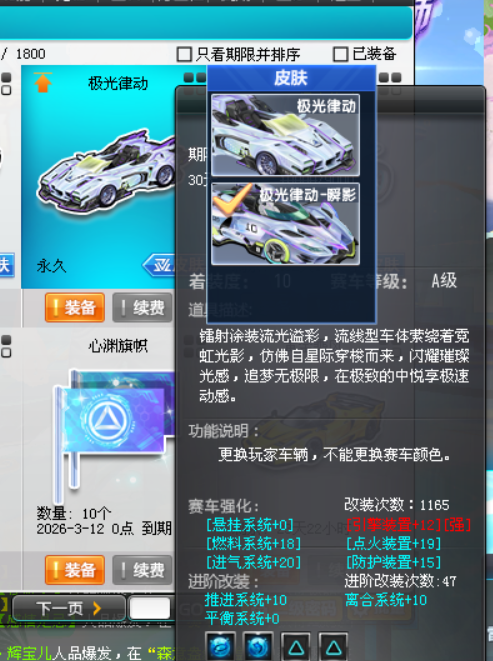Click the second blue swirl gem icon
Viewport: 493px width, 661px height.
(x=258, y=646)
